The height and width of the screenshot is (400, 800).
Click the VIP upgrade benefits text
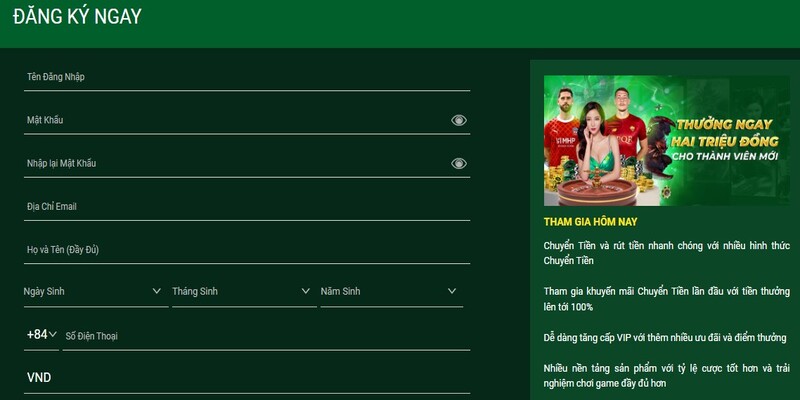(665, 337)
